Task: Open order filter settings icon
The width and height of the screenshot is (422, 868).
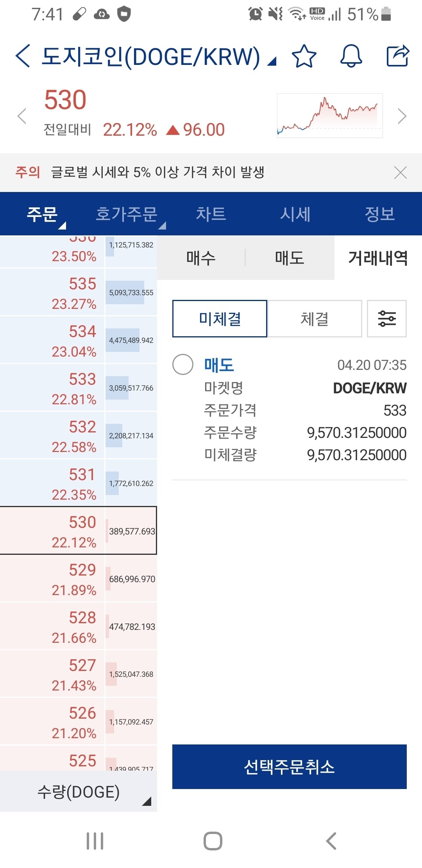Action: click(x=387, y=319)
